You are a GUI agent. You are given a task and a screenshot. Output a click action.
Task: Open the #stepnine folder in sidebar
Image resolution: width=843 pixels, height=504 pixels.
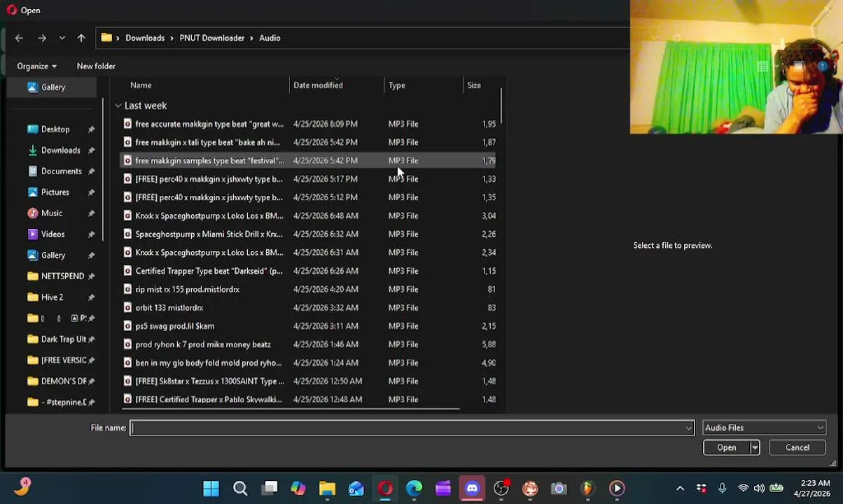click(61, 402)
